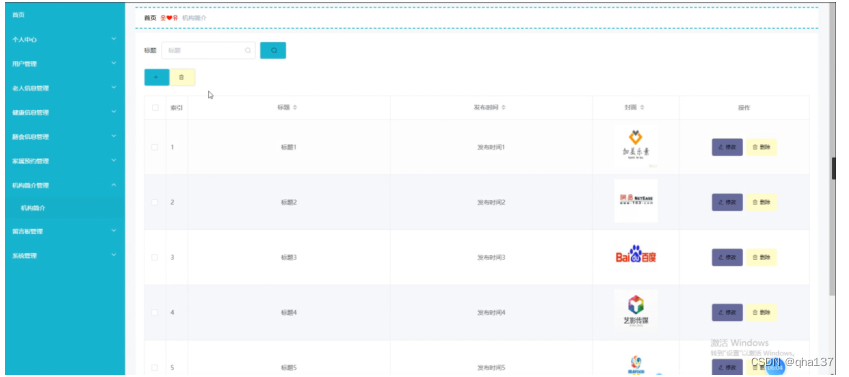Expand the 家属预约管理 sidebar chevron
The image size is (849, 377).
114,161
